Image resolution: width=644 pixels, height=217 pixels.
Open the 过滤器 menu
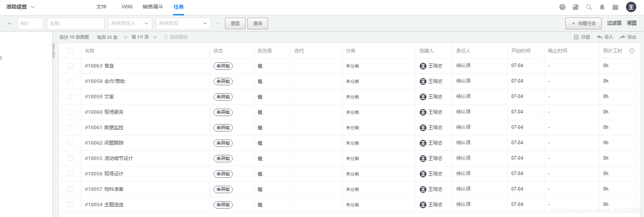(x=614, y=23)
